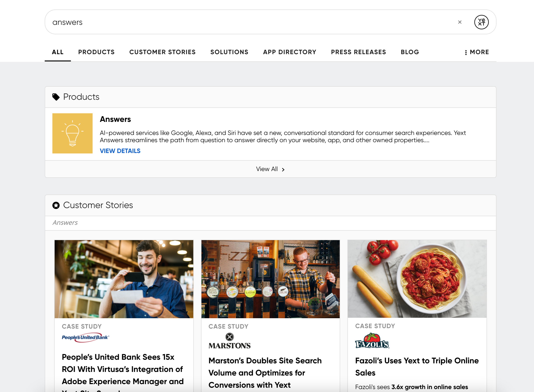Click CASE STUDY label on Fazoli's card
This screenshot has width=534, height=392.
tap(375, 326)
